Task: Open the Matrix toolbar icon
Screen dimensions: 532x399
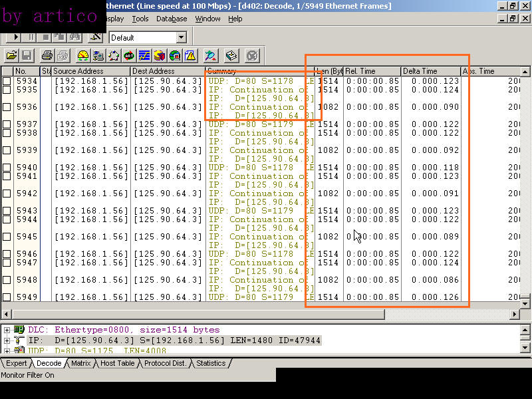Action: (114, 56)
